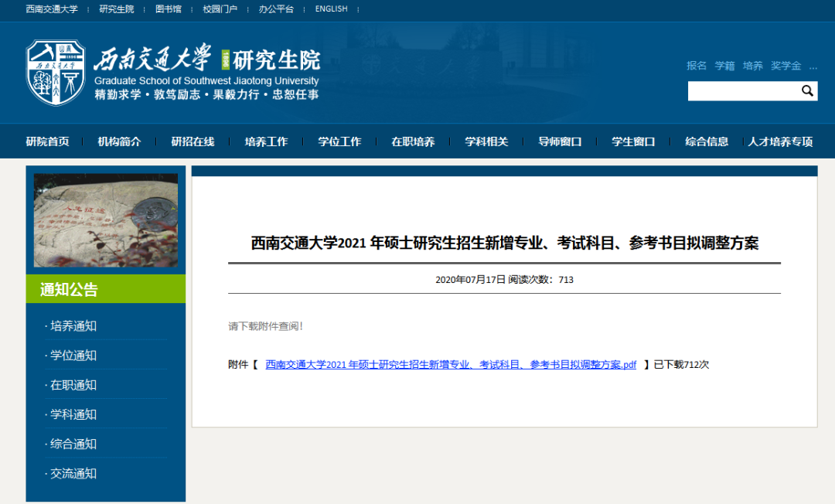Click the 奖学金 quick link
The image size is (835, 504).
786,66
